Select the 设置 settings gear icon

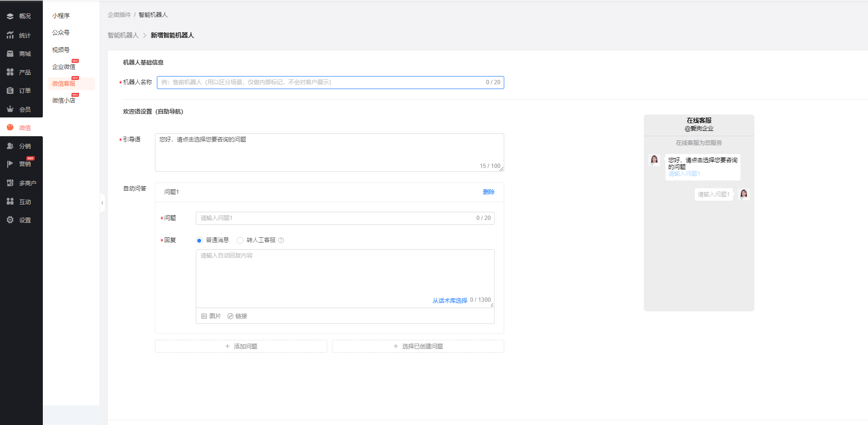pos(10,220)
